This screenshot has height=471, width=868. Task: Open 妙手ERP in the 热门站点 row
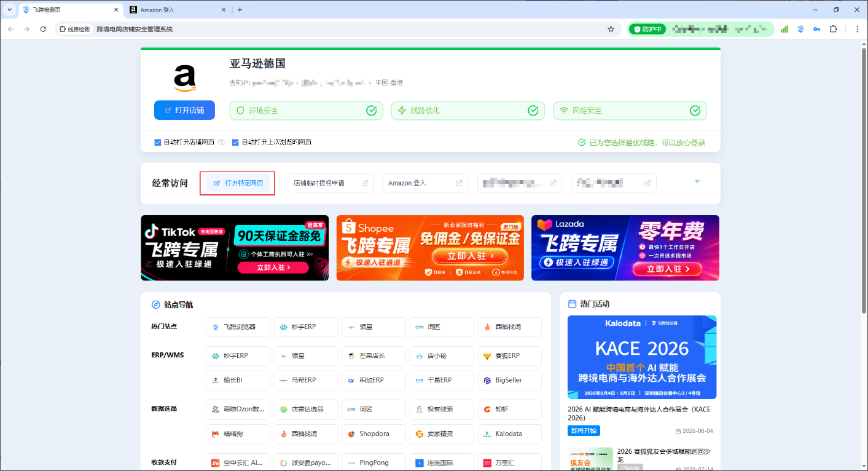pyautogui.click(x=306, y=327)
